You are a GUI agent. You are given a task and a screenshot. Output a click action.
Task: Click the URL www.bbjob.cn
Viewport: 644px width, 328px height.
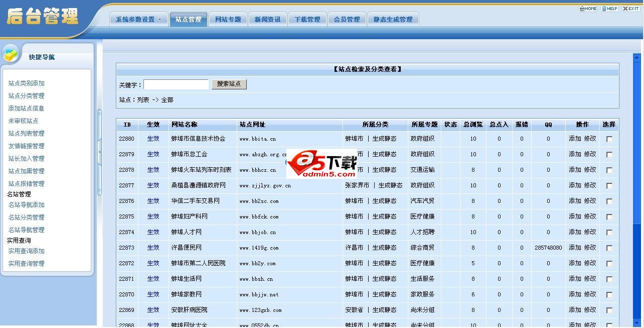click(x=258, y=233)
